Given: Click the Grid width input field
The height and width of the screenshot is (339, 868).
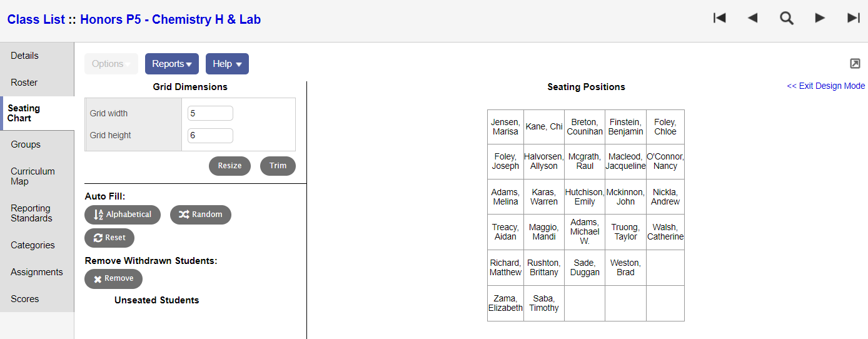Looking at the screenshot, I should click(x=210, y=113).
